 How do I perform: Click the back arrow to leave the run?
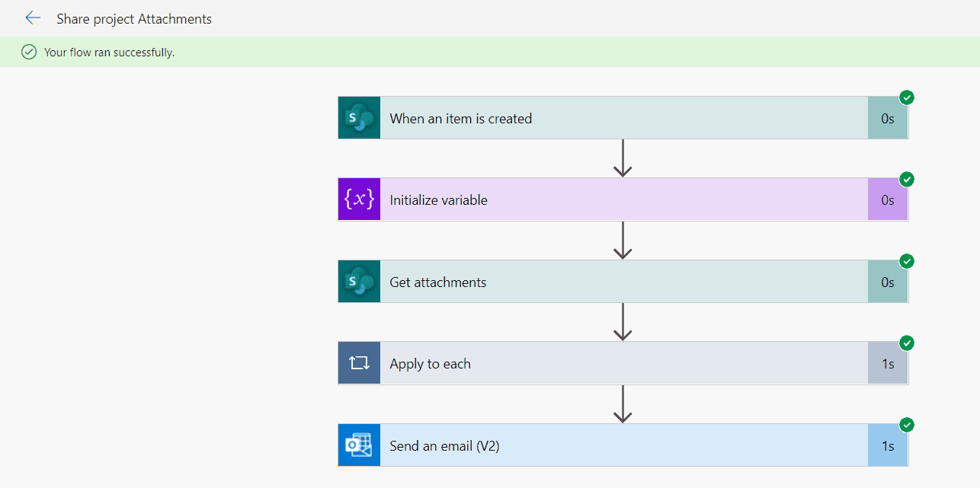coord(33,18)
